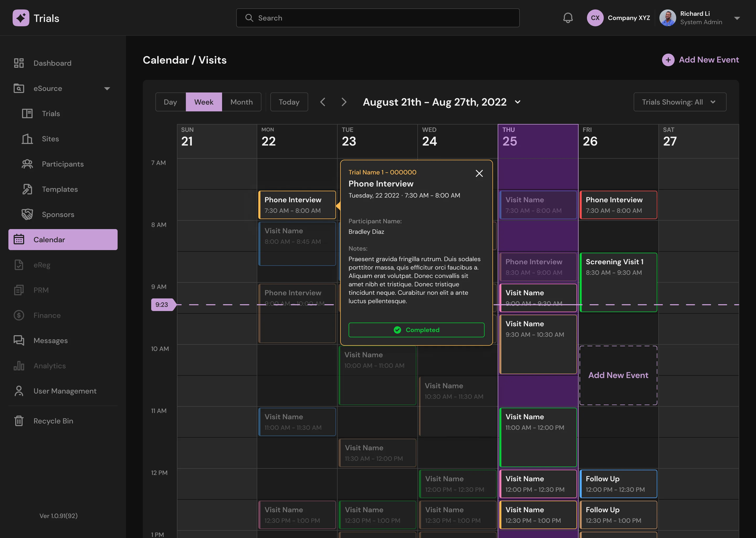Image resolution: width=756 pixels, height=538 pixels.
Task: Open the User Management person icon
Action: point(19,391)
